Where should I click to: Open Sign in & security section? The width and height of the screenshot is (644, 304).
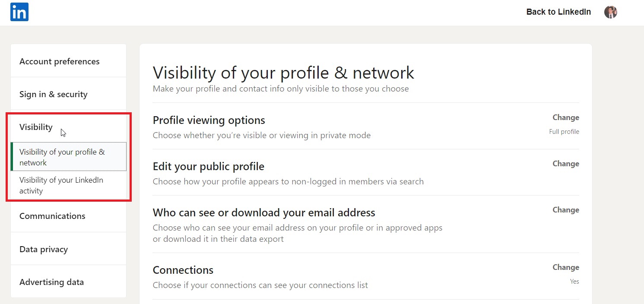[x=54, y=94]
